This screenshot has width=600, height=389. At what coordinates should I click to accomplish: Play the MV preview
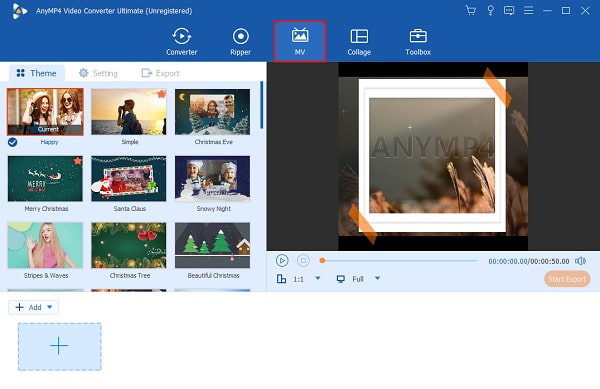pyautogui.click(x=282, y=260)
